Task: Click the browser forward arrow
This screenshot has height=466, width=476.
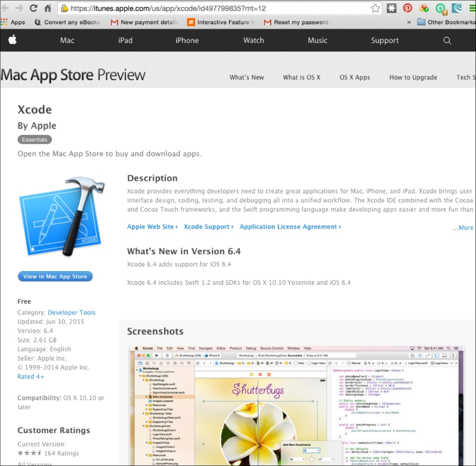Action: (x=20, y=8)
